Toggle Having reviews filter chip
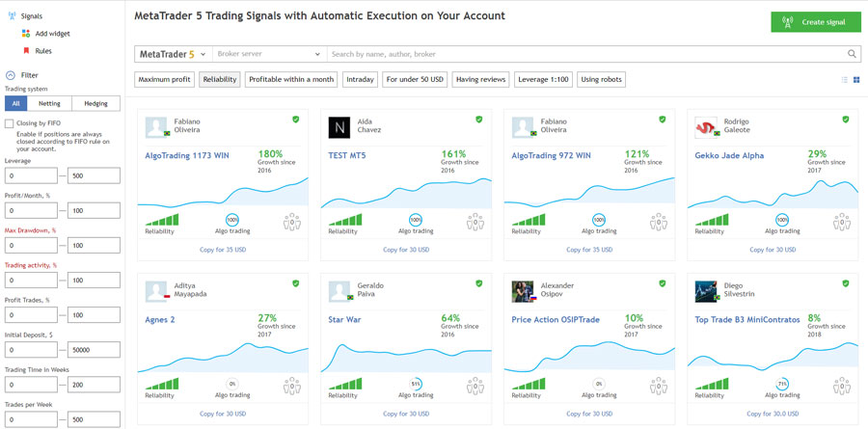The image size is (868, 429). 480,80
